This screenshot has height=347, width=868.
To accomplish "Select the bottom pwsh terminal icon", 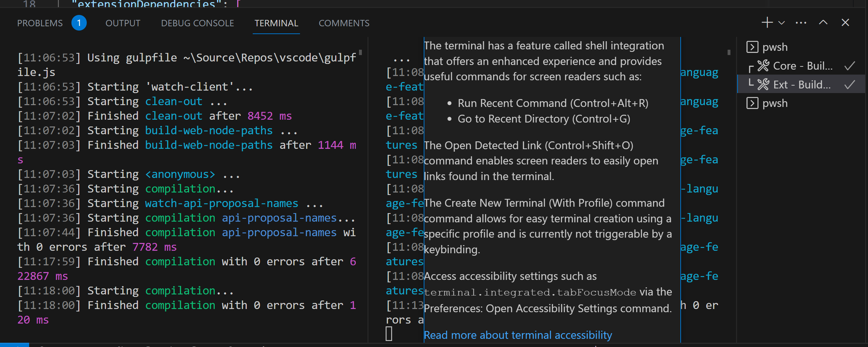I will point(752,103).
